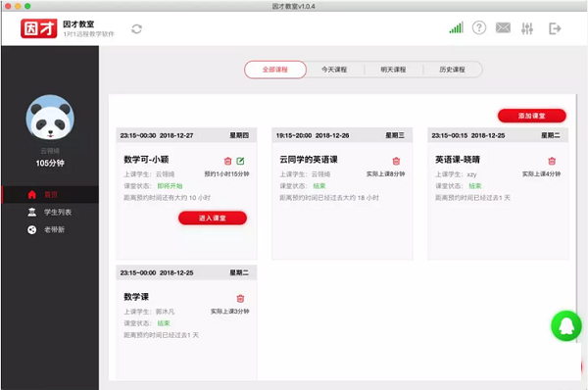Open the mail messages icon
The height and width of the screenshot is (390, 588).
[503, 27]
